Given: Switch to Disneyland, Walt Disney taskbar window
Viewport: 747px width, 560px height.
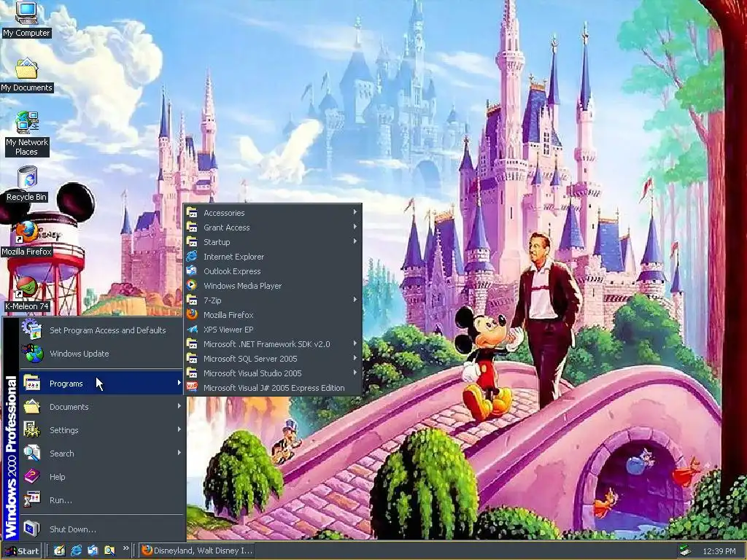Looking at the screenshot, I should 197,551.
